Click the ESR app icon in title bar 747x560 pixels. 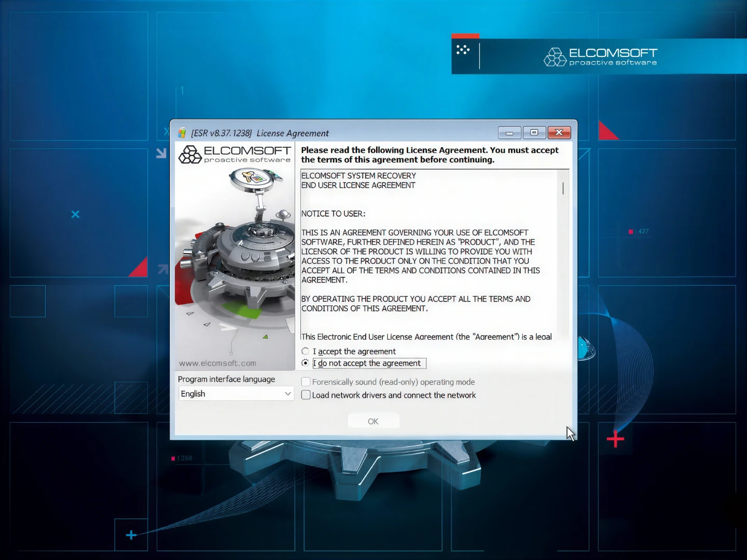182,133
